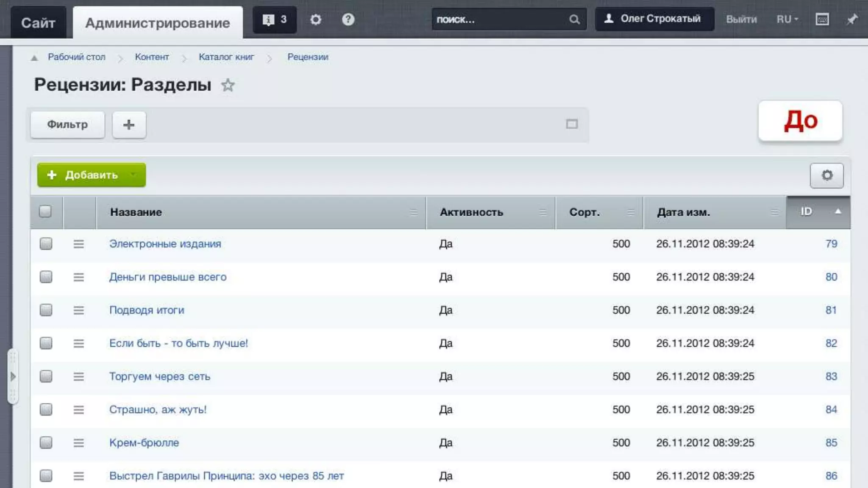868x488 pixels.
Task: Open settings via top bar gear icon
Action: [x=315, y=19]
